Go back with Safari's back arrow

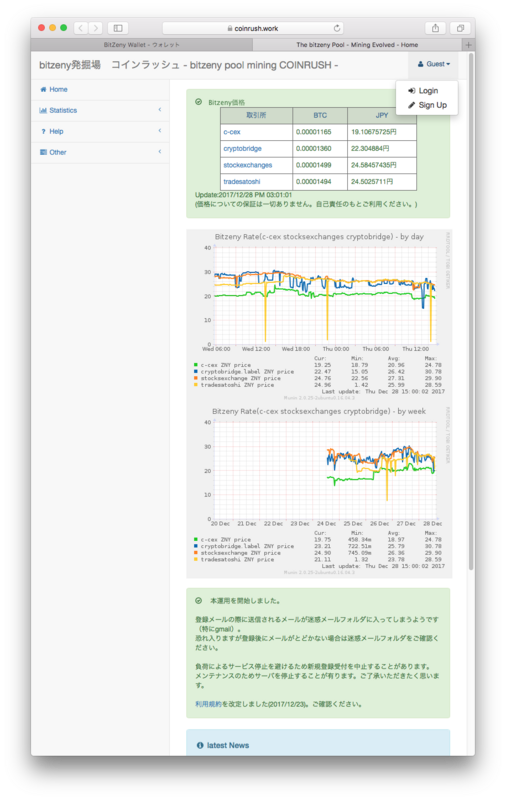coord(81,28)
